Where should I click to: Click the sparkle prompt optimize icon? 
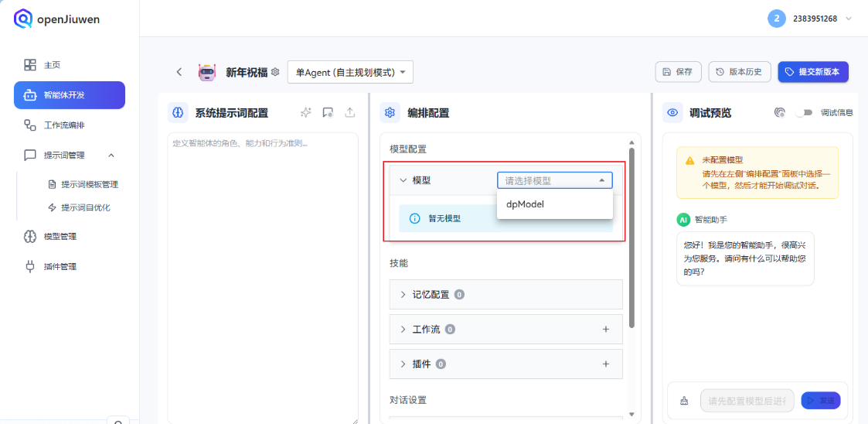pyautogui.click(x=305, y=112)
